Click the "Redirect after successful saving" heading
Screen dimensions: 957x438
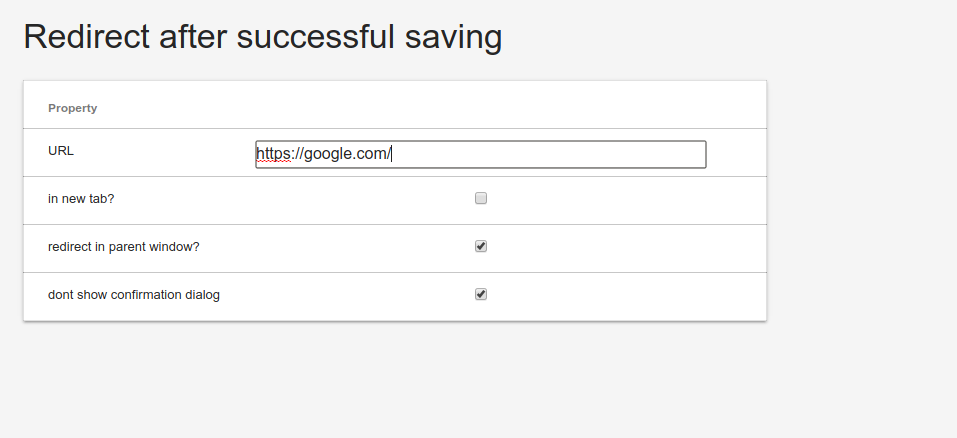pyautogui.click(x=262, y=37)
